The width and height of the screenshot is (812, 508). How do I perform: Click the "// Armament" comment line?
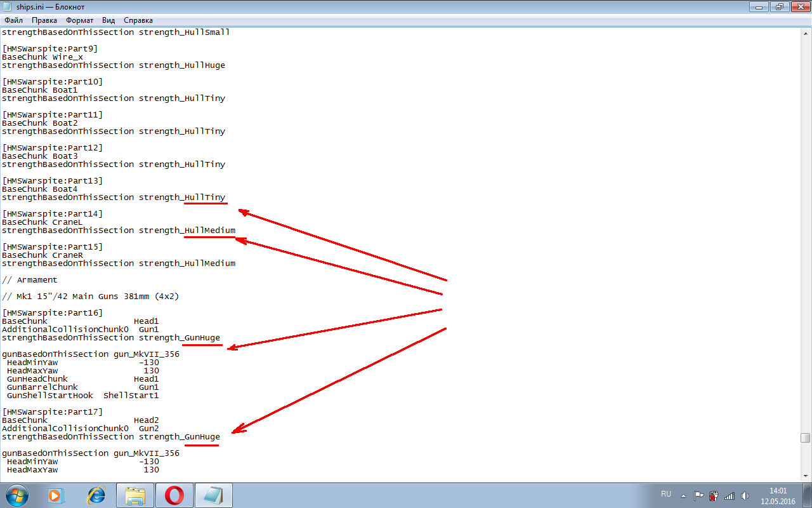pyautogui.click(x=29, y=279)
